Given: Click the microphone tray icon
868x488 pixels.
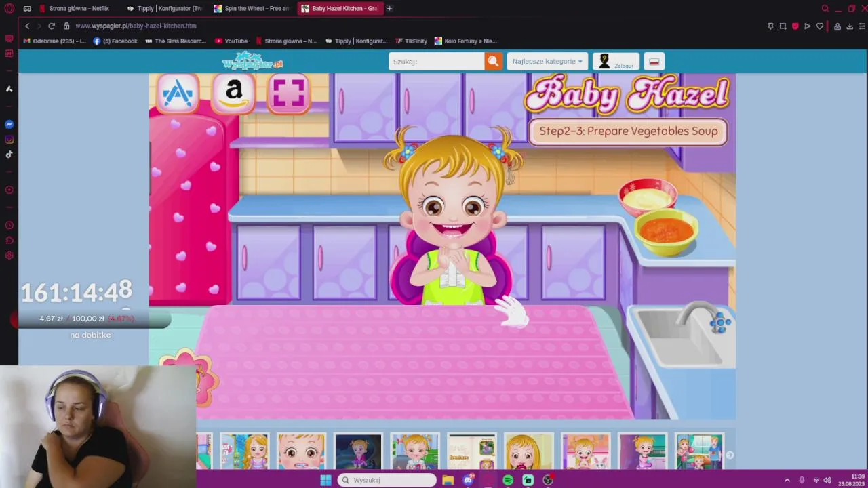Looking at the screenshot, I should (x=802, y=480).
